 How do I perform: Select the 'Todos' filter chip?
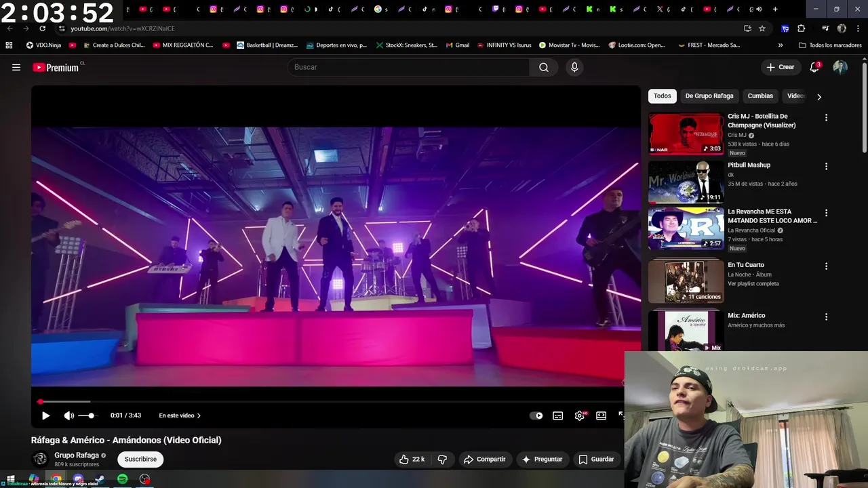click(x=663, y=96)
